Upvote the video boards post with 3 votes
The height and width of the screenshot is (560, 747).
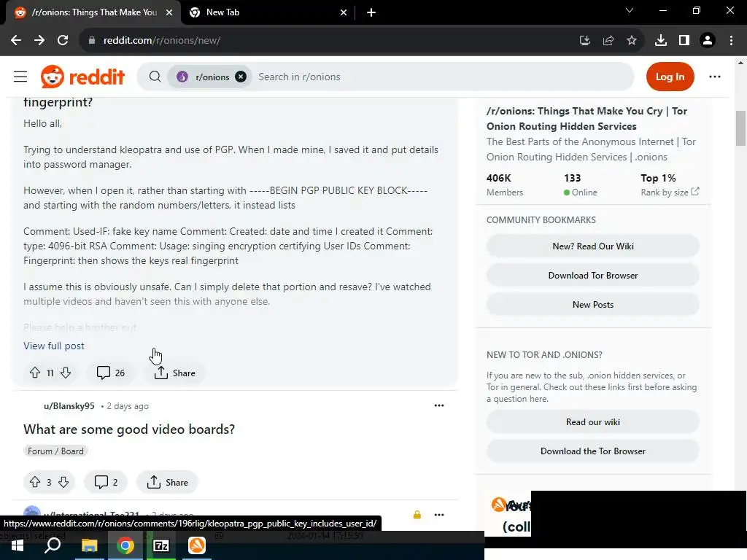click(35, 483)
